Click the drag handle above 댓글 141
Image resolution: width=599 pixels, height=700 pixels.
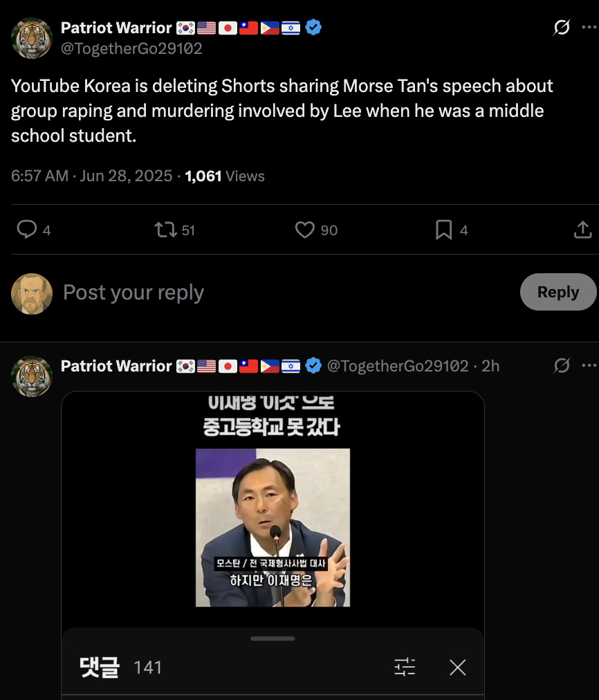click(273, 638)
